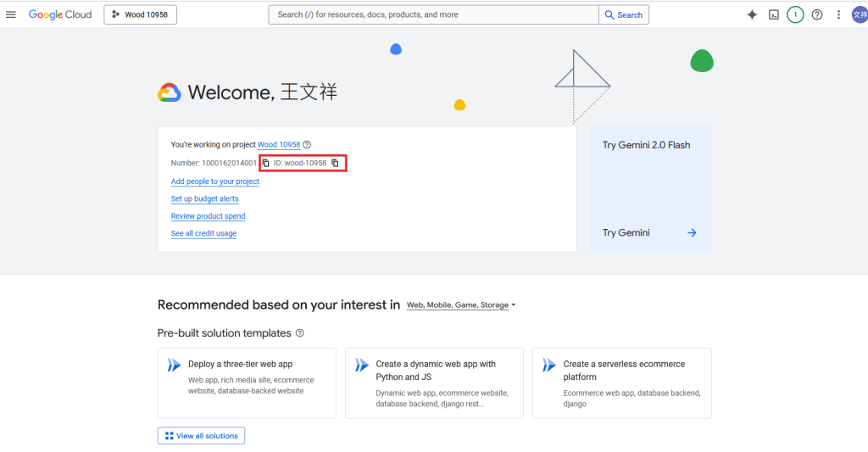The width and height of the screenshot is (868, 452).
Task: Click icon on dynamic web app card
Action: pos(362,365)
